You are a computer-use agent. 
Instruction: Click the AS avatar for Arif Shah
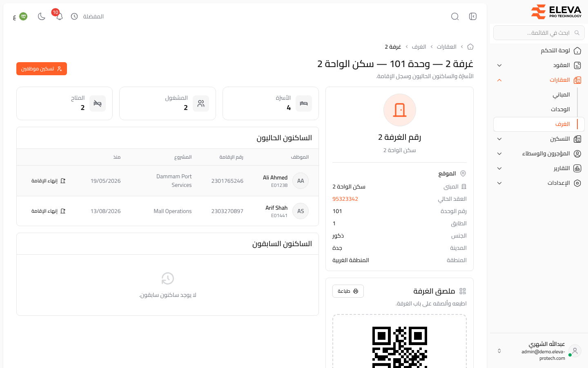301,211
